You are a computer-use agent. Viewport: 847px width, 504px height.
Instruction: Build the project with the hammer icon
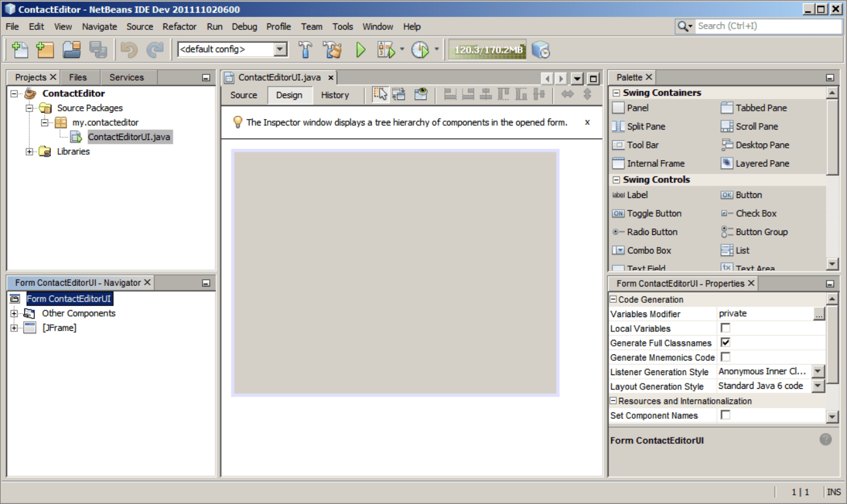tap(306, 49)
